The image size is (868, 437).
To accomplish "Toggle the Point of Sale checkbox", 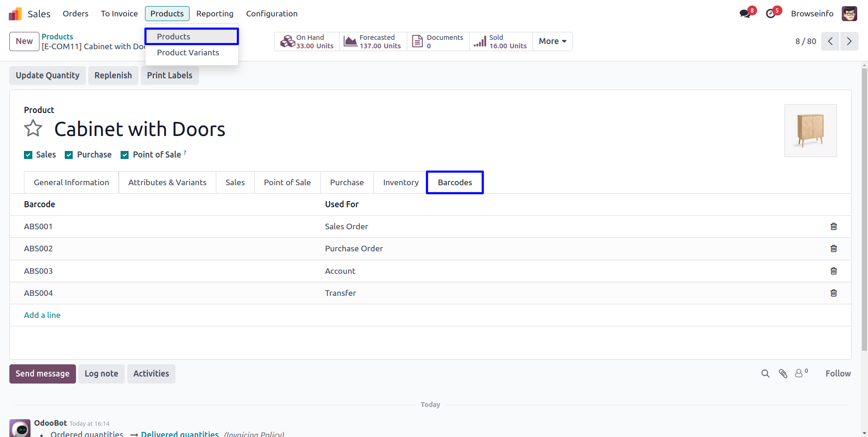I will [125, 155].
